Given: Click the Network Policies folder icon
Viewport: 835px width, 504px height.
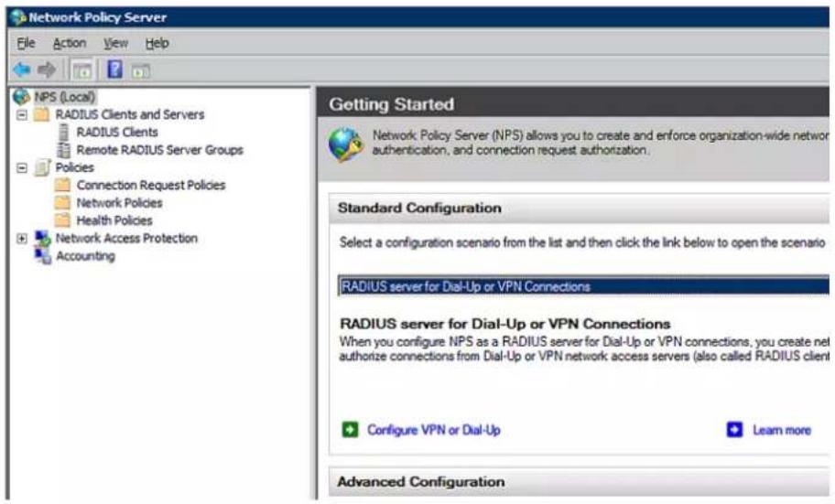Looking at the screenshot, I should pos(62,203).
